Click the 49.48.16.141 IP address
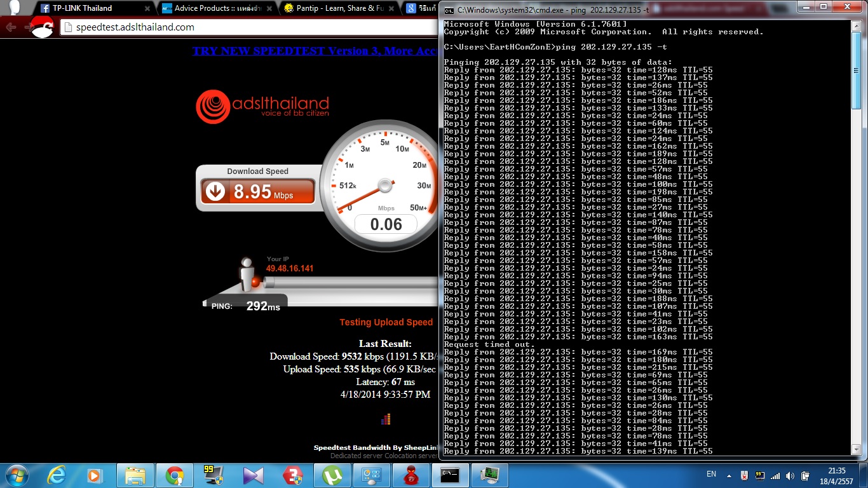Image resolution: width=868 pixels, height=488 pixels. click(290, 268)
